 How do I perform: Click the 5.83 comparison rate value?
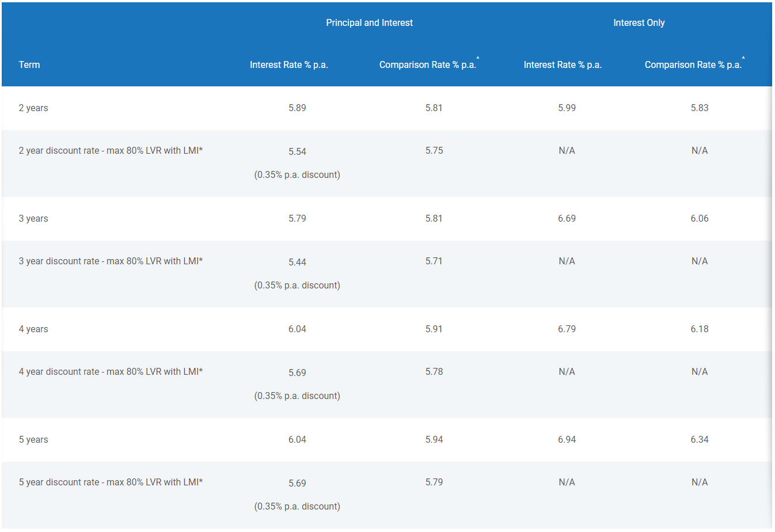(700, 108)
